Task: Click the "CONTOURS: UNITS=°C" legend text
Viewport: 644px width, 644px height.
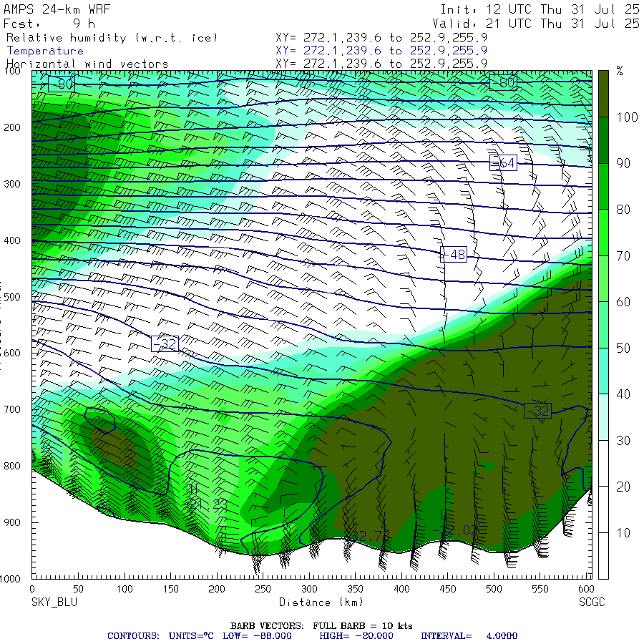Action: tap(160, 636)
